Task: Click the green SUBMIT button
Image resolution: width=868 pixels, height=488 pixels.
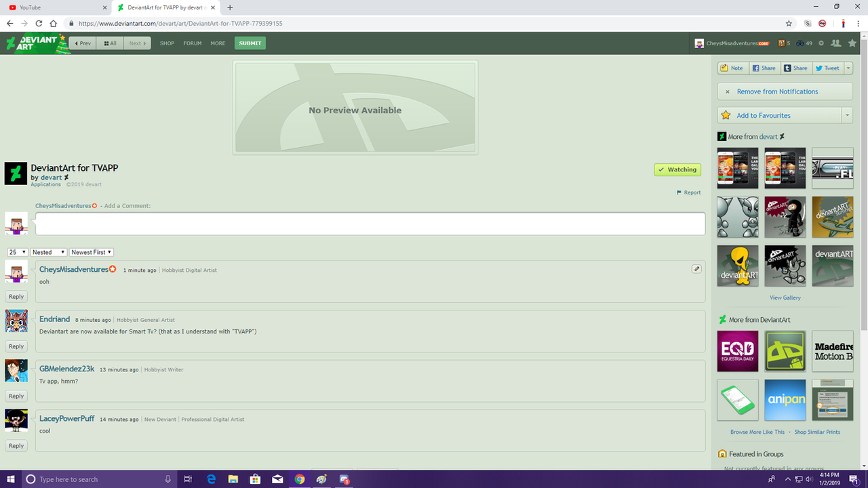Action: click(250, 43)
